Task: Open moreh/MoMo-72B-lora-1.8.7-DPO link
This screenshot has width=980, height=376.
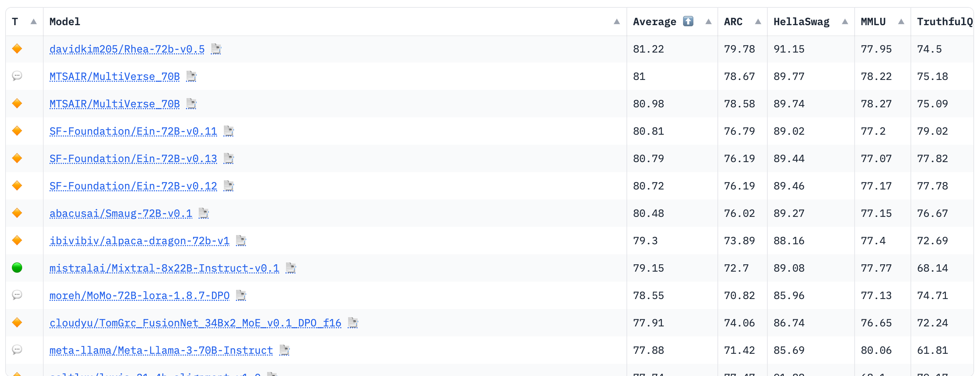Action: point(139,296)
